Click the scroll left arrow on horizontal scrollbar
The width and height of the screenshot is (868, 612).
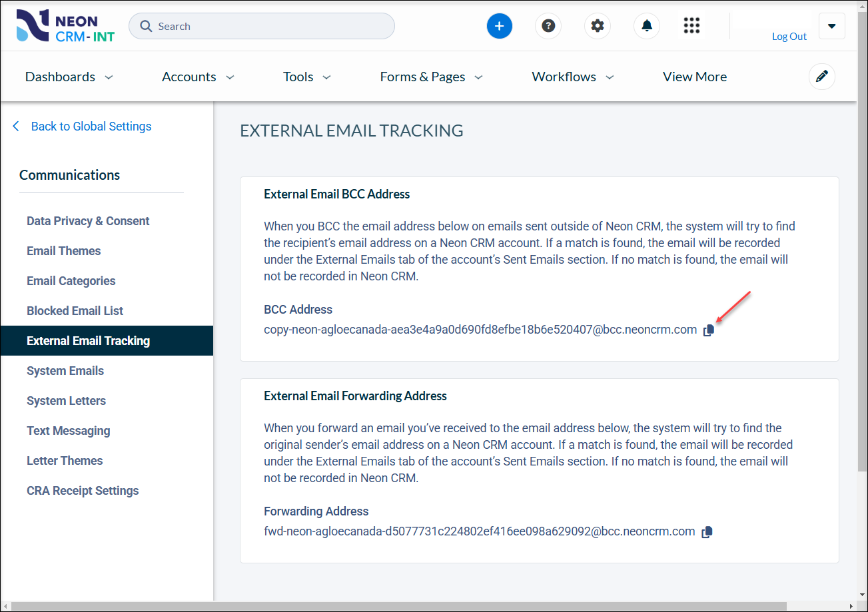tap(5, 607)
